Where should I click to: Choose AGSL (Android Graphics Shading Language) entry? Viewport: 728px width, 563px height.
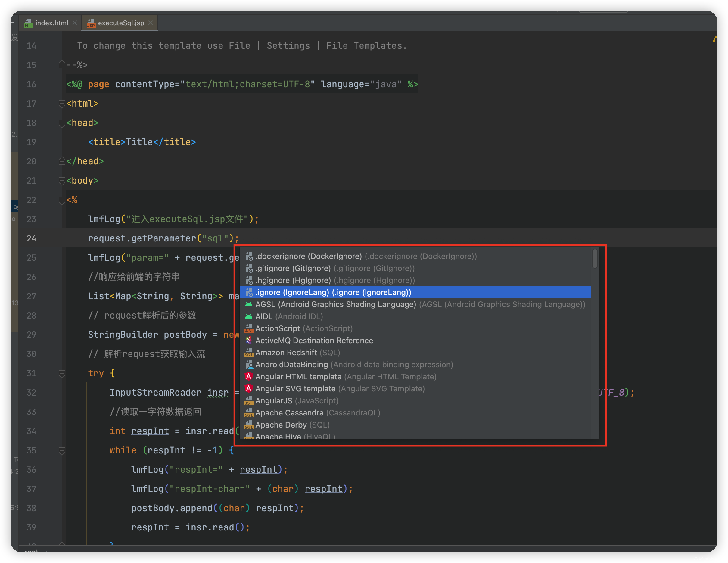(415, 304)
